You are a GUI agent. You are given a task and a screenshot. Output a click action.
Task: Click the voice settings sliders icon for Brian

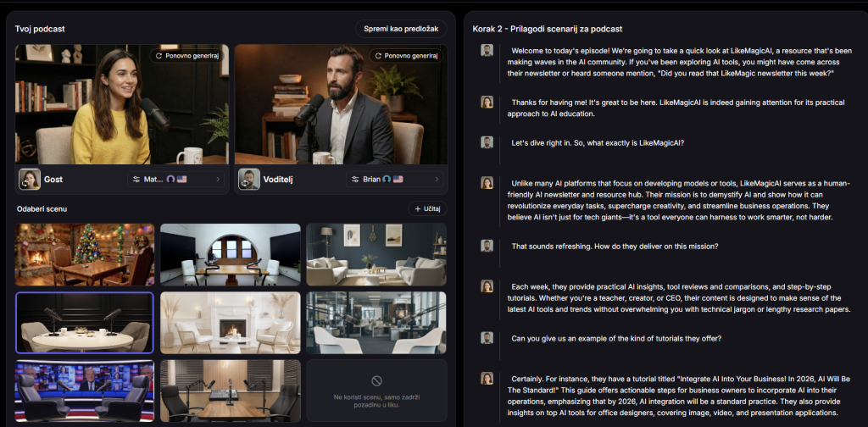[355, 180]
